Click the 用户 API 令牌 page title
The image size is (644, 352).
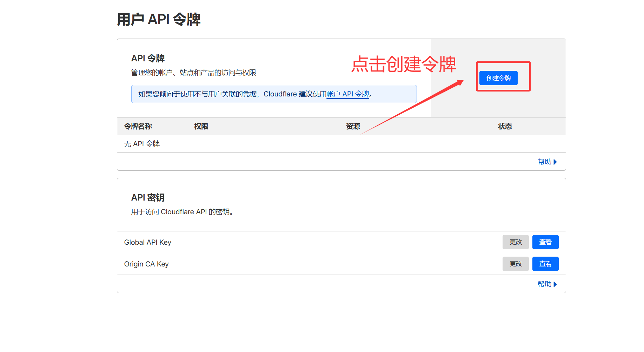click(159, 19)
